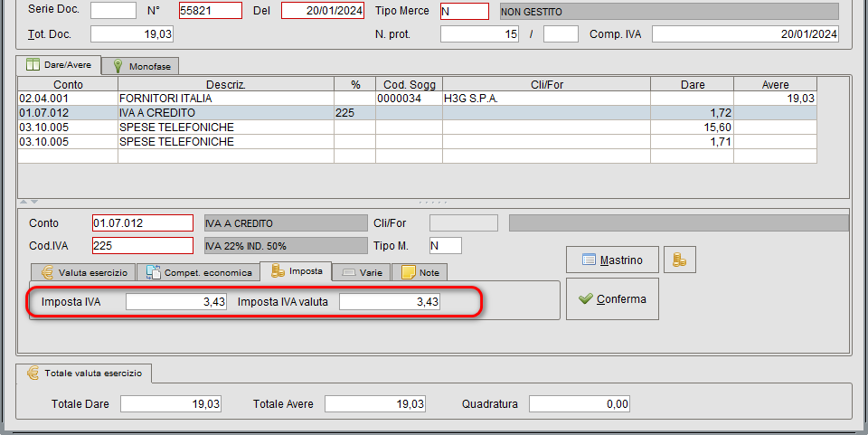Image resolution: width=868 pixels, height=435 pixels.
Task: Click the empty protocol suffix field after slash
Action: tap(561, 33)
